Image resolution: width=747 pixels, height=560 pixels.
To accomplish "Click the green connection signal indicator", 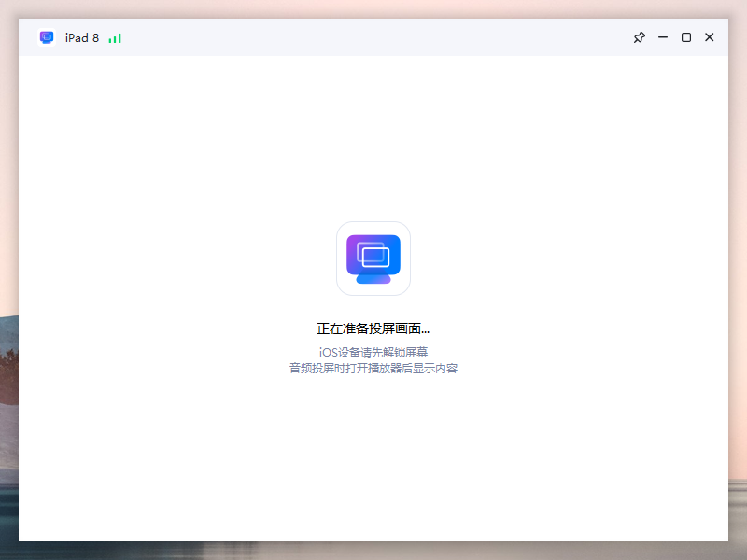I will coord(114,37).
